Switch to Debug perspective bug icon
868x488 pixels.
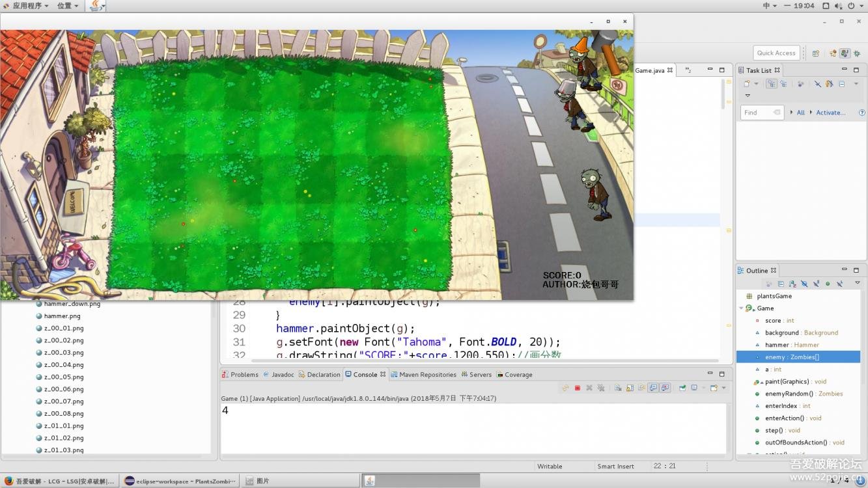(856, 53)
